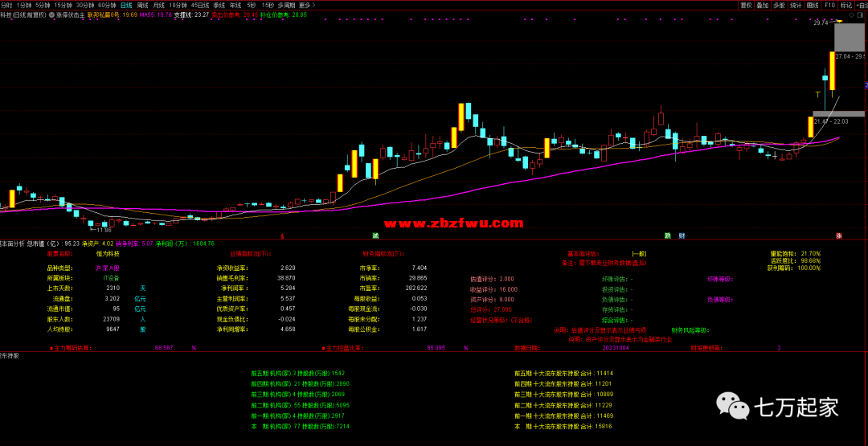Click the green 减 marker below the chart
The image size is (868, 446).
pos(375,235)
